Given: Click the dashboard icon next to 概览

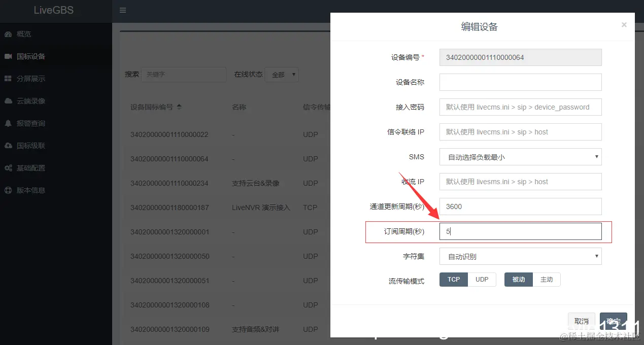Looking at the screenshot, I should pos(8,34).
